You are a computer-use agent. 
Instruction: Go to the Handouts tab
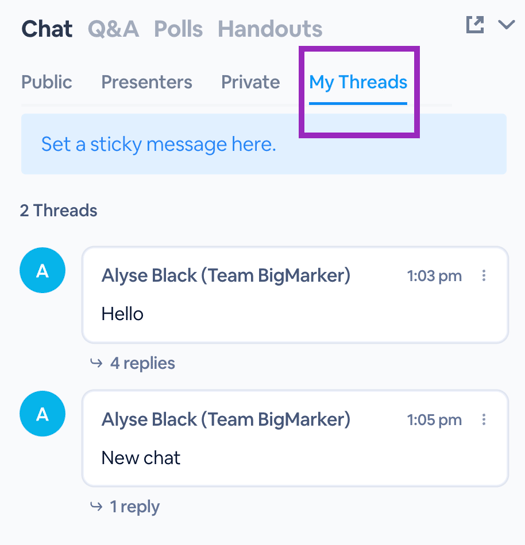(x=270, y=29)
